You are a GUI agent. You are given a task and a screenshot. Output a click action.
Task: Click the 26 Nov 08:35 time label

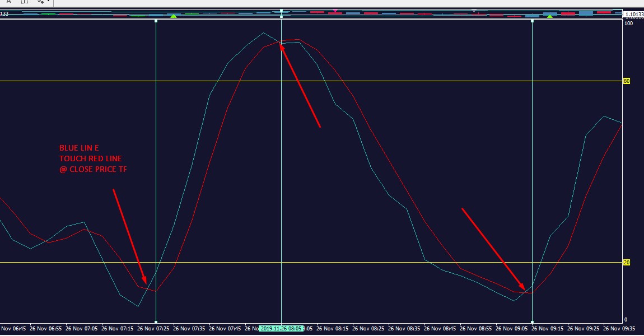point(404,329)
